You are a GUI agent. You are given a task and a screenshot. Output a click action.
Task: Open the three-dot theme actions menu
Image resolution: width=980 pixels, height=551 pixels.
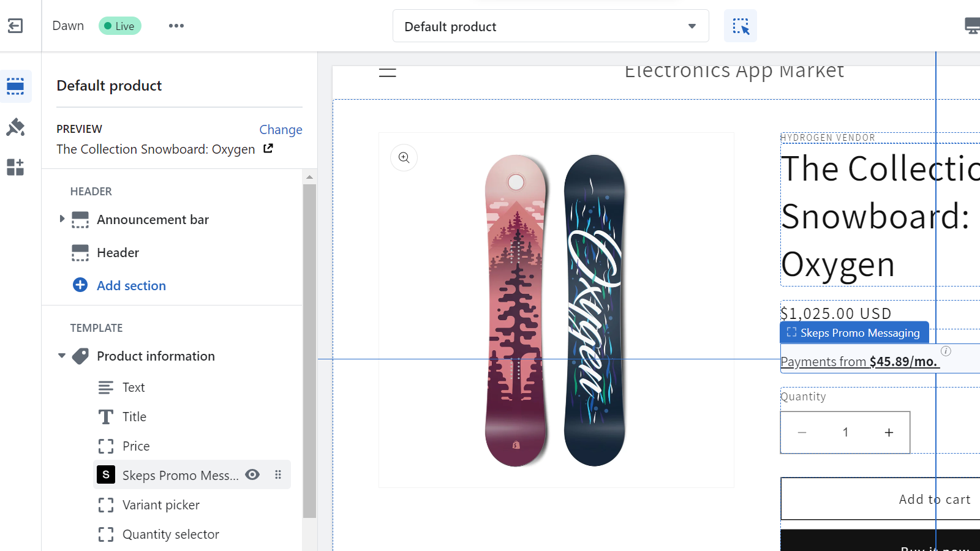click(x=176, y=26)
